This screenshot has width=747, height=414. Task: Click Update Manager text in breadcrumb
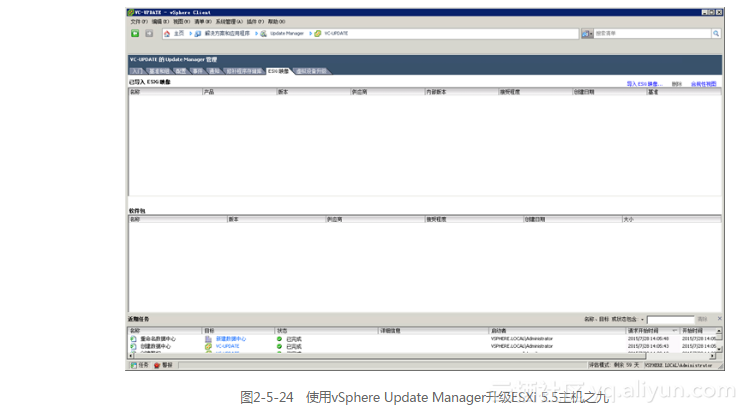pyautogui.click(x=287, y=33)
